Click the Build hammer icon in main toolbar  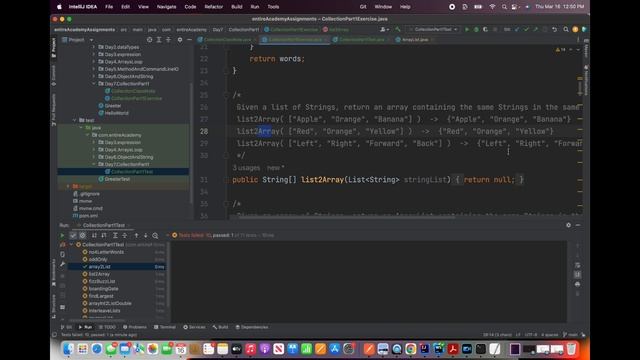[x=398, y=29]
